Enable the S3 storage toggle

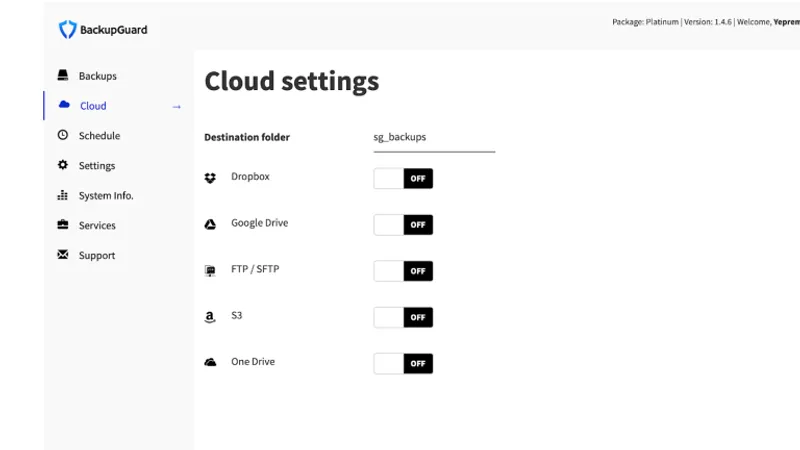[x=403, y=317]
